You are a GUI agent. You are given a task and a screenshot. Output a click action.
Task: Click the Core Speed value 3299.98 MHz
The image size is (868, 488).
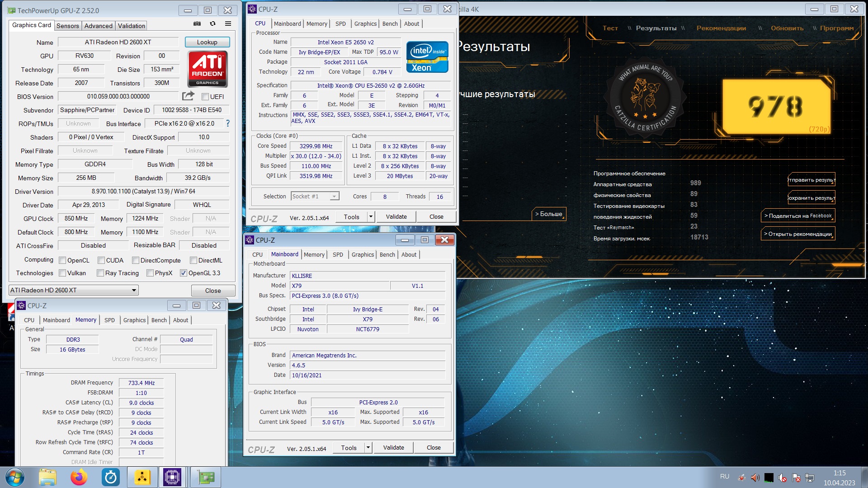316,146
